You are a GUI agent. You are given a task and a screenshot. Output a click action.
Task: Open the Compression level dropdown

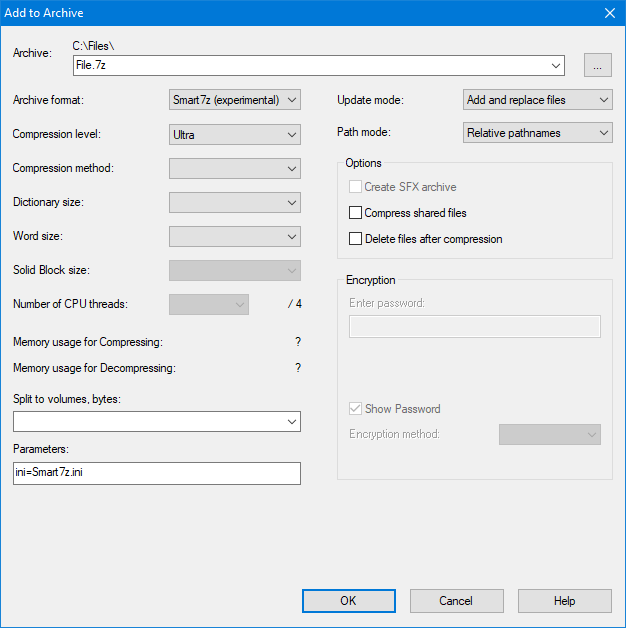click(x=235, y=134)
